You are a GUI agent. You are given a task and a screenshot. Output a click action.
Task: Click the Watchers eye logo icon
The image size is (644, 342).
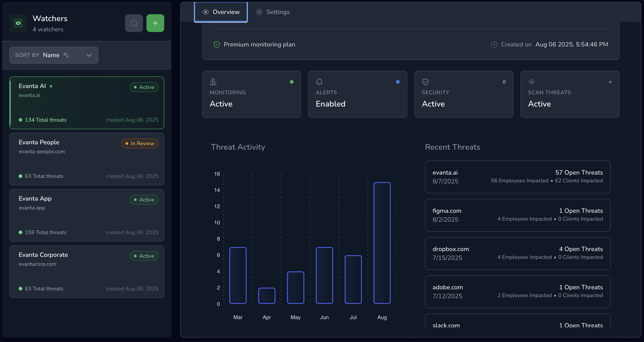pos(18,23)
